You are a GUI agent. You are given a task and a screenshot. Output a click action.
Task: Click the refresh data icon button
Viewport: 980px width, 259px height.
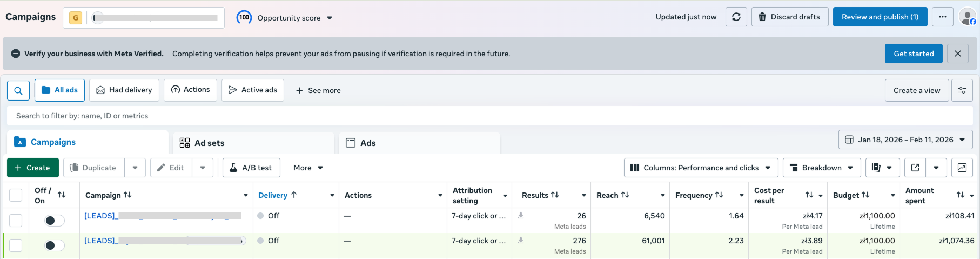tap(736, 17)
